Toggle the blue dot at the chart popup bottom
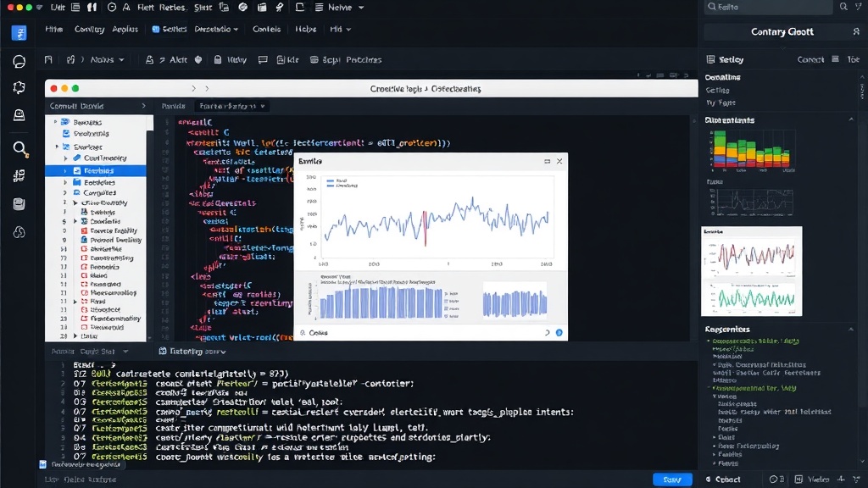 tap(559, 332)
